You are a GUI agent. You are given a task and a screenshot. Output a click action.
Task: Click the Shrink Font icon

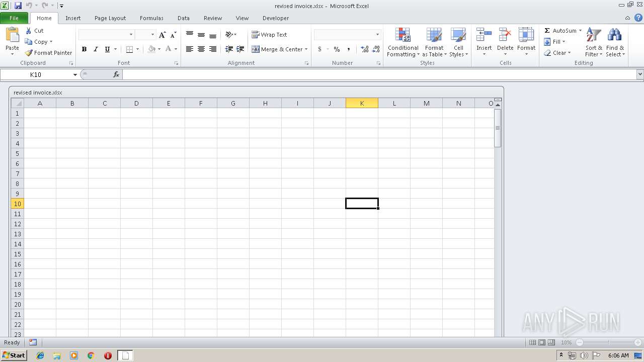(173, 35)
